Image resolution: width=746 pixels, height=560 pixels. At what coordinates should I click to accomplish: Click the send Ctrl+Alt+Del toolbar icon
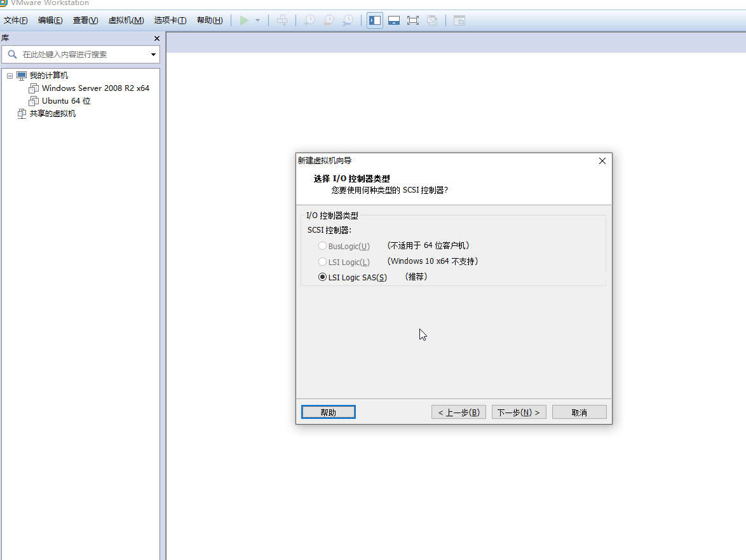click(x=282, y=20)
